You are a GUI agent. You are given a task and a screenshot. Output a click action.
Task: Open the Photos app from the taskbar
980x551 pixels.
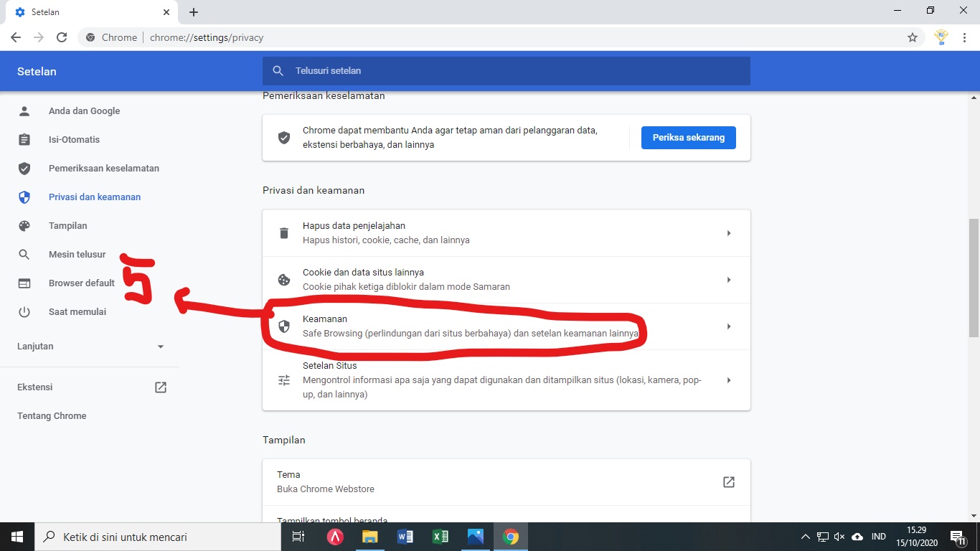coord(475,537)
